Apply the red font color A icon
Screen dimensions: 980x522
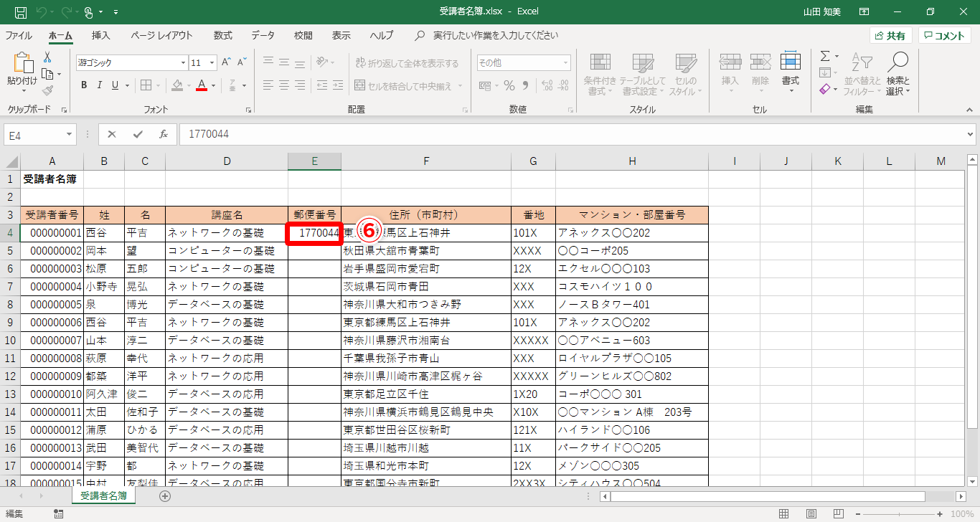(202, 85)
